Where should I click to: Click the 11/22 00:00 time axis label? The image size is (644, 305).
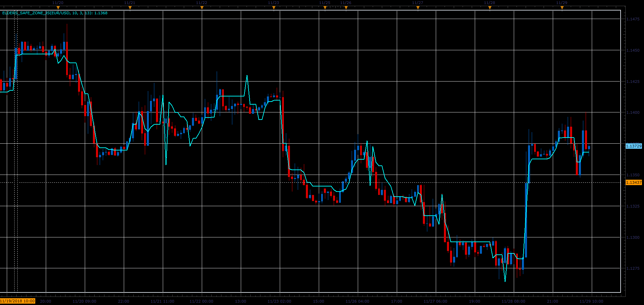click(x=202, y=301)
